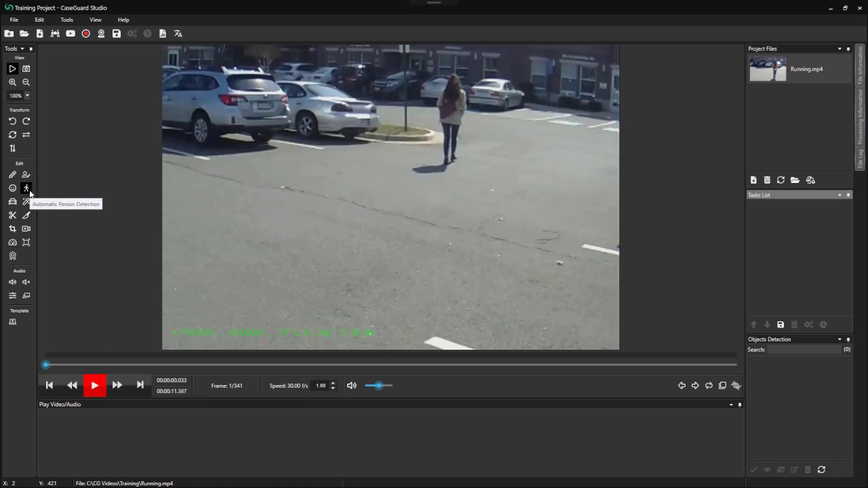The width and height of the screenshot is (868, 488).
Task: Toggle pin on Play Video/Audio panel
Action: tap(740, 405)
